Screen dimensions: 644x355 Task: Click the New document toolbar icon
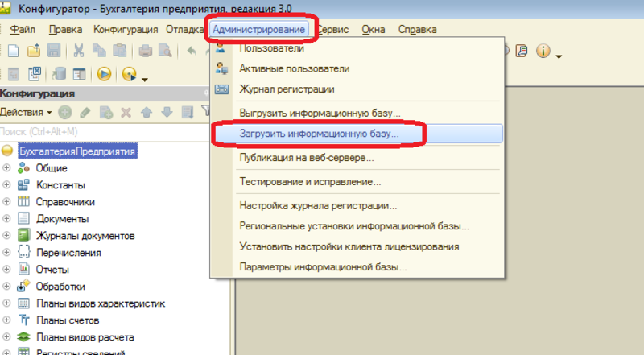click(13, 51)
